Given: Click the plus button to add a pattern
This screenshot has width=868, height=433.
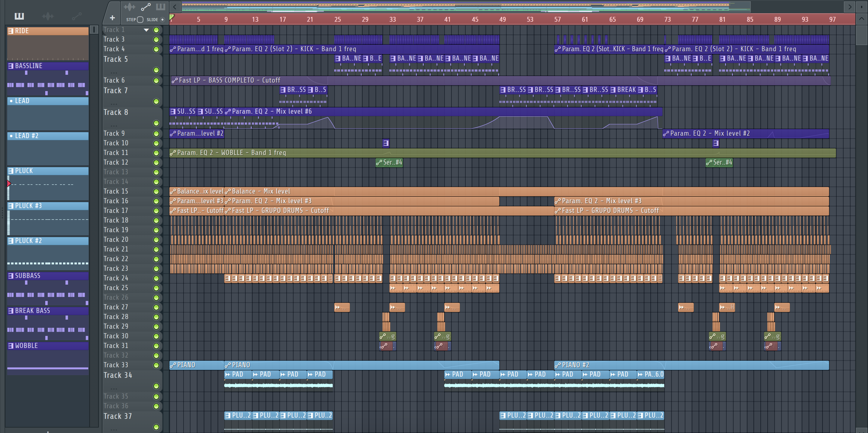Looking at the screenshot, I should (x=112, y=18).
